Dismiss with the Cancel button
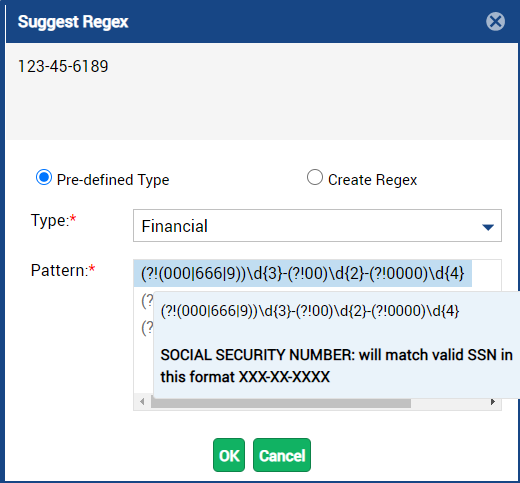This screenshot has height=483, width=520. 282,455
